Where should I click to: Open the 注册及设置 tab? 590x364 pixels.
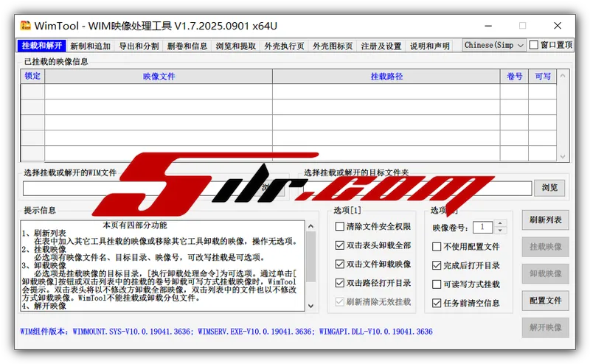pyautogui.click(x=381, y=46)
